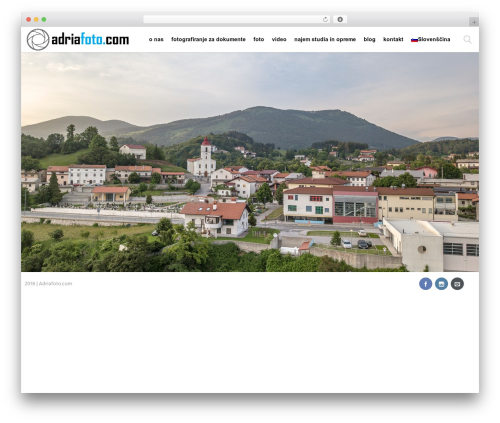The image size is (500, 423).
Task: Open the Slovenščina language selector
Action: (x=431, y=39)
